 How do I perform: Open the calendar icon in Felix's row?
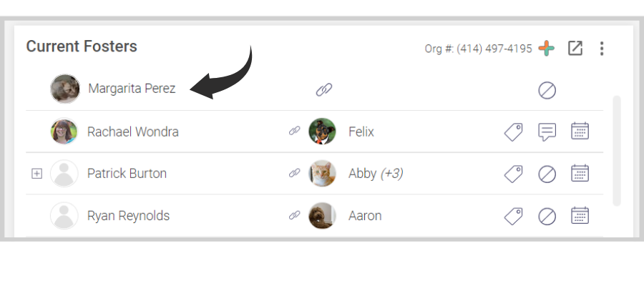(580, 132)
